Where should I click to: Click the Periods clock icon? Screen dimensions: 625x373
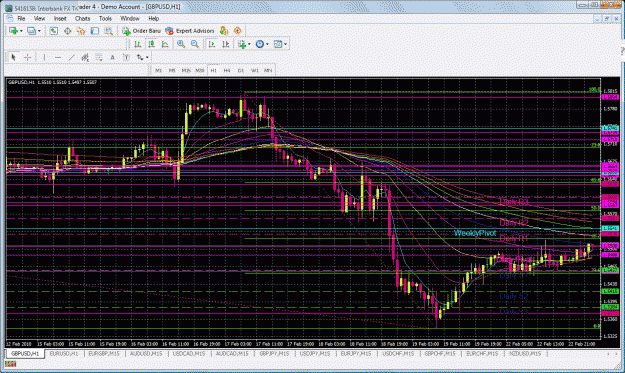click(260, 44)
